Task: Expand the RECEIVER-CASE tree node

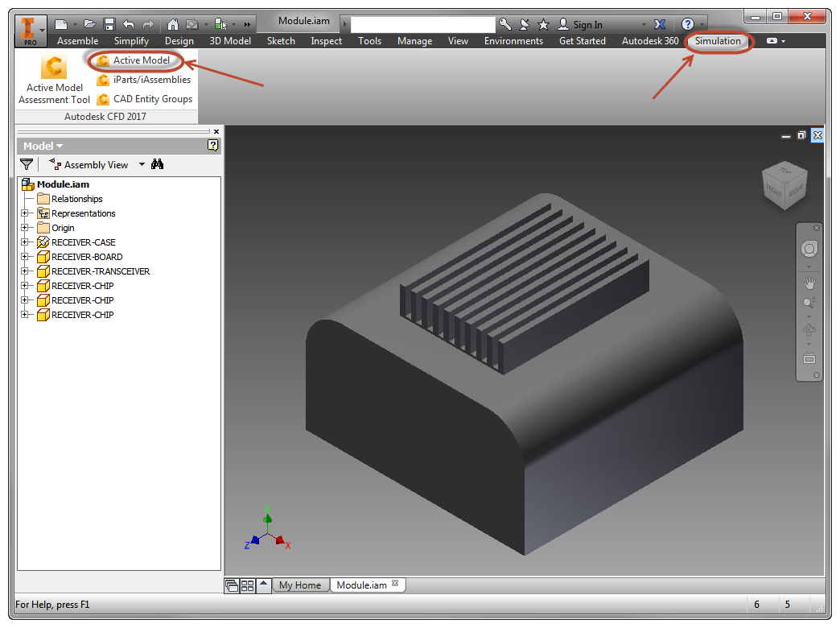Action: (x=24, y=242)
